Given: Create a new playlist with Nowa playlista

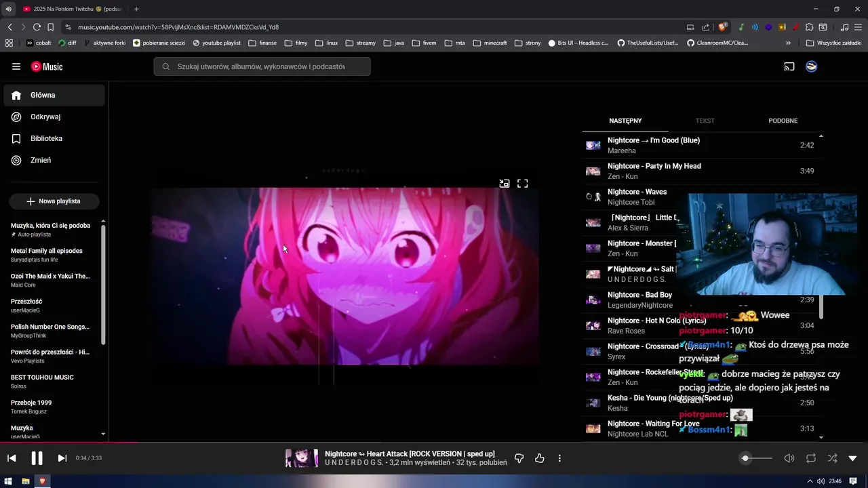Looking at the screenshot, I should pyautogui.click(x=54, y=201).
